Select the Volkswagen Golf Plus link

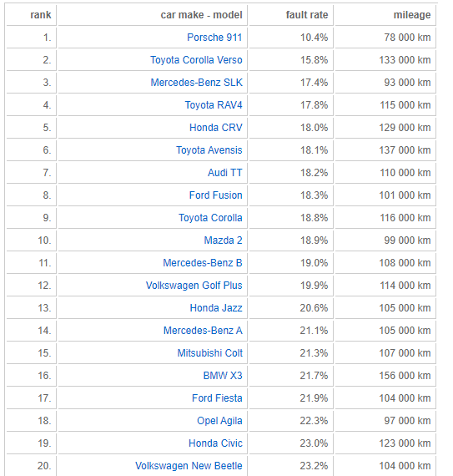click(x=194, y=286)
